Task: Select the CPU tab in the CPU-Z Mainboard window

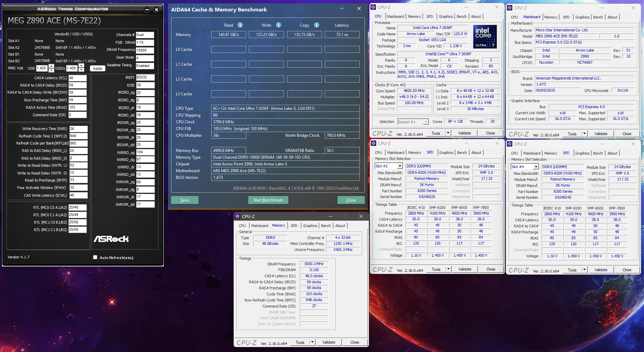Action: click(514, 17)
